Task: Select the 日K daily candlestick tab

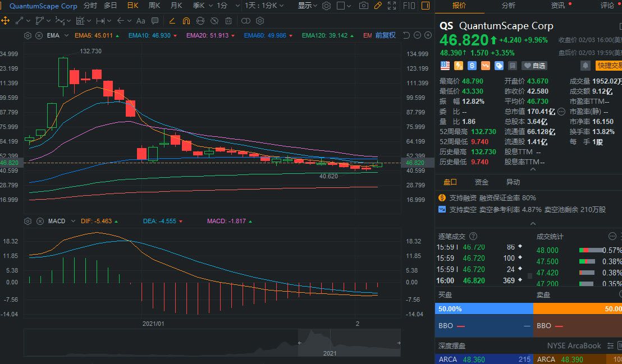Action: click(x=132, y=6)
